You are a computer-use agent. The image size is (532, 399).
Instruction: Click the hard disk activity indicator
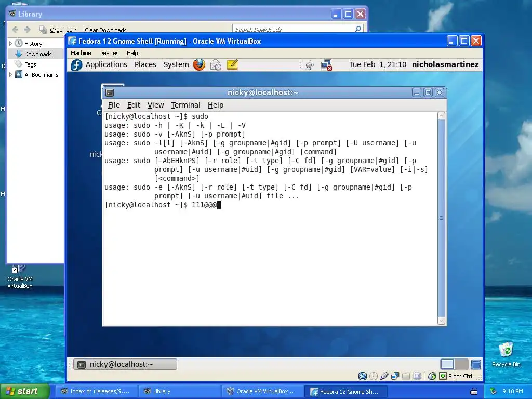click(x=362, y=376)
